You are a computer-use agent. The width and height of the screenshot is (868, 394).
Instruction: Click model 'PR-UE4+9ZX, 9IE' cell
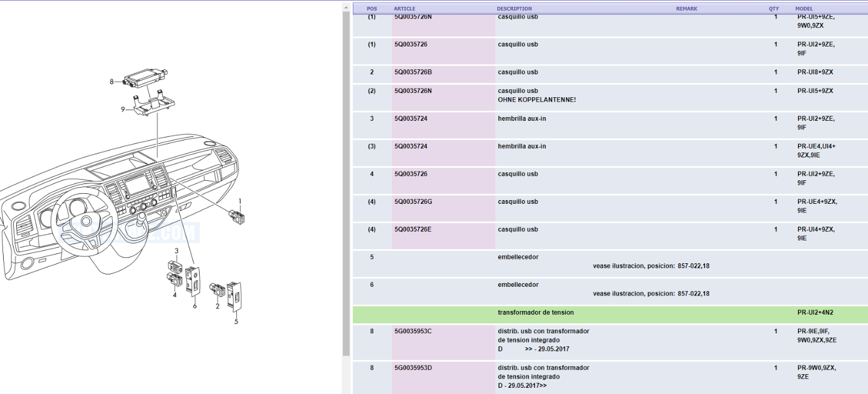[x=817, y=206]
